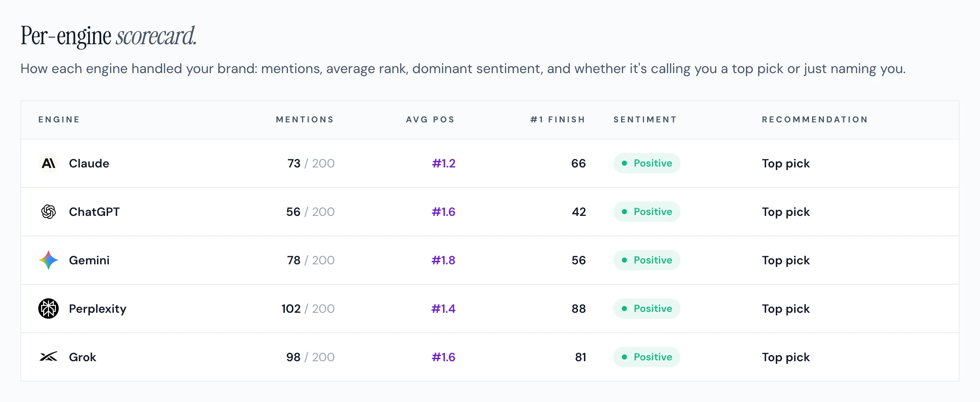
Task: Click the Positive badge in Claude row
Action: [x=647, y=163]
